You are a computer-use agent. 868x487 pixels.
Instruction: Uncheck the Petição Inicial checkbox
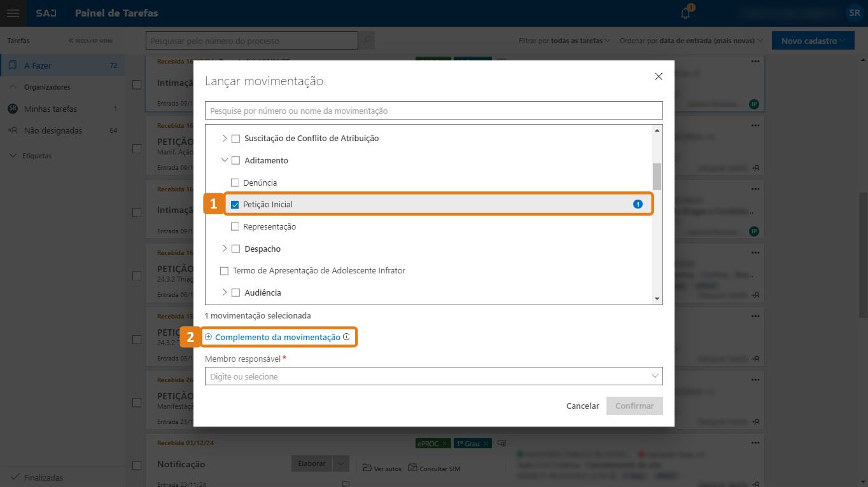(x=235, y=205)
